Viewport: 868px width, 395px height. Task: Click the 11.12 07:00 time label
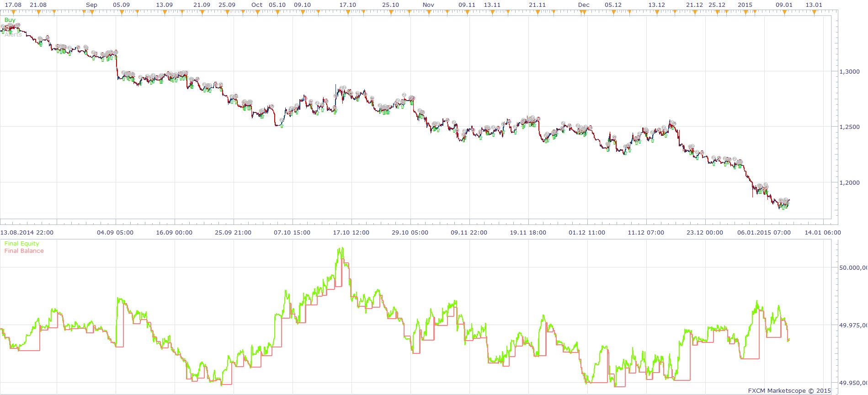[646, 233]
